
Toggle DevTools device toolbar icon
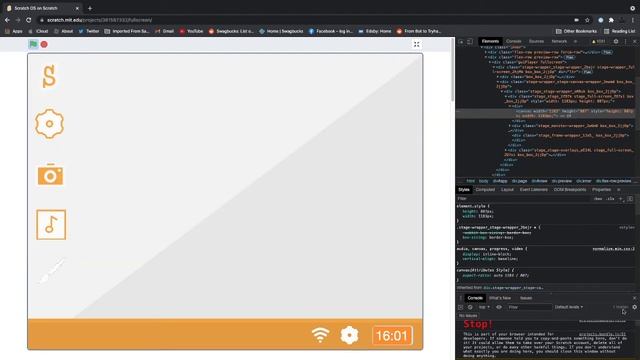(x=470, y=41)
